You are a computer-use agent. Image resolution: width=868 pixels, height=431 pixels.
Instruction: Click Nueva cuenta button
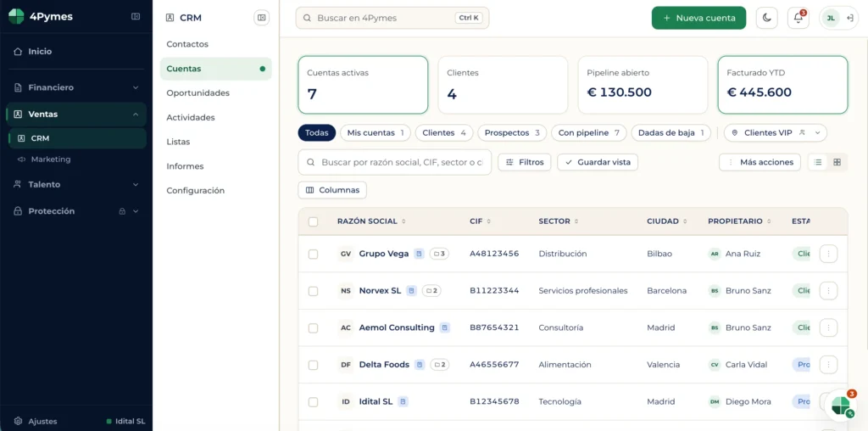tap(698, 18)
